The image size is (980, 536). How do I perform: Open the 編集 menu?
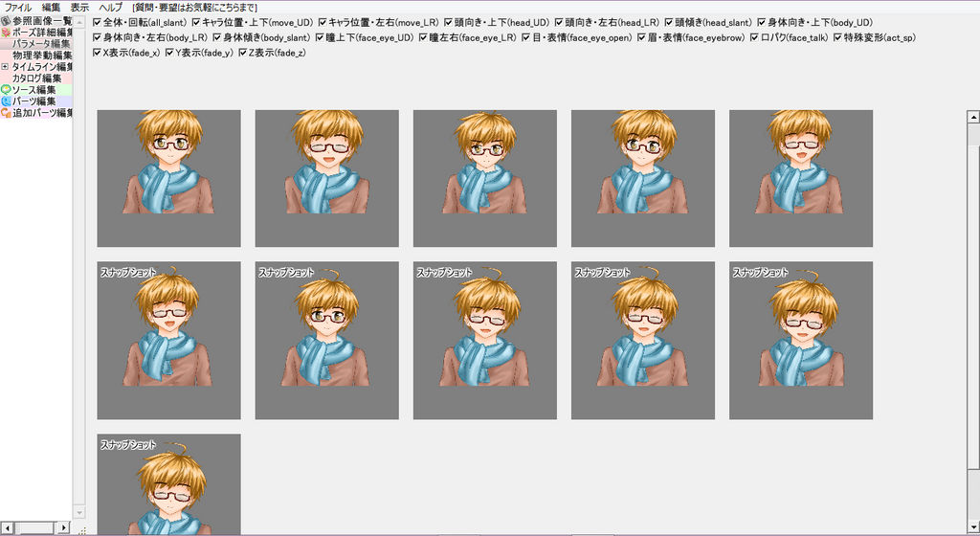[52, 8]
